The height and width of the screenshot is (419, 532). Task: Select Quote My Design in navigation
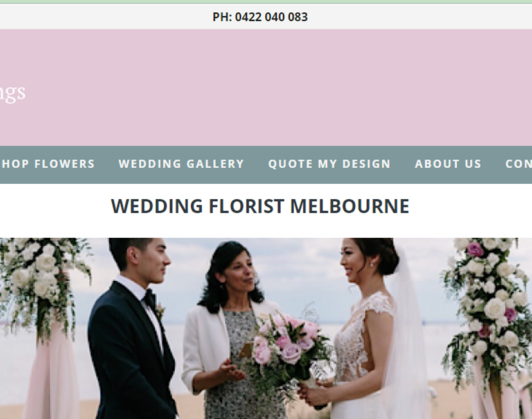point(330,164)
